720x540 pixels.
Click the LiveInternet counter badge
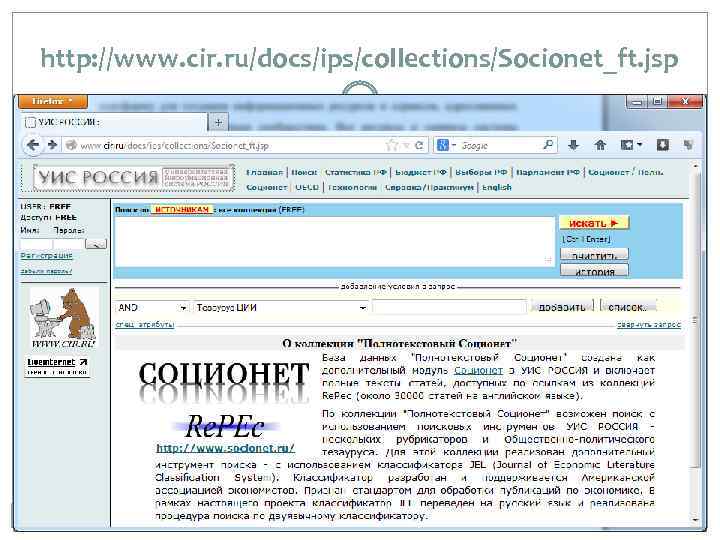57,366
